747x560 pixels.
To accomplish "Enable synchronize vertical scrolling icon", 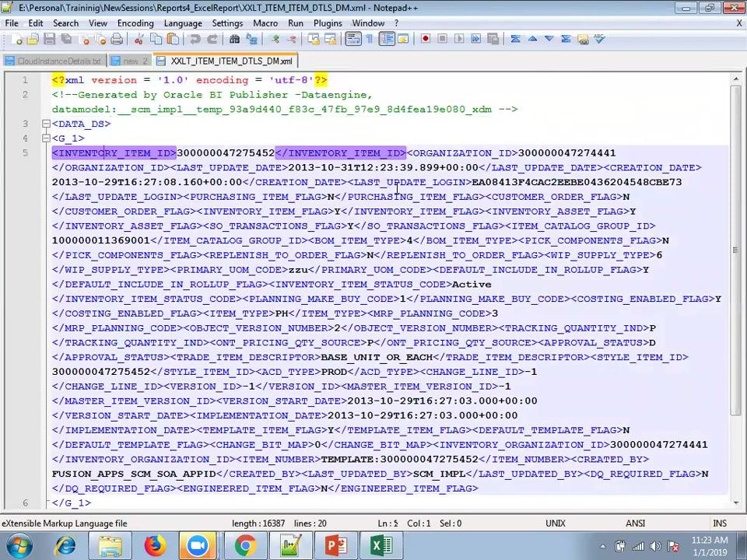I will click(313, 40).
